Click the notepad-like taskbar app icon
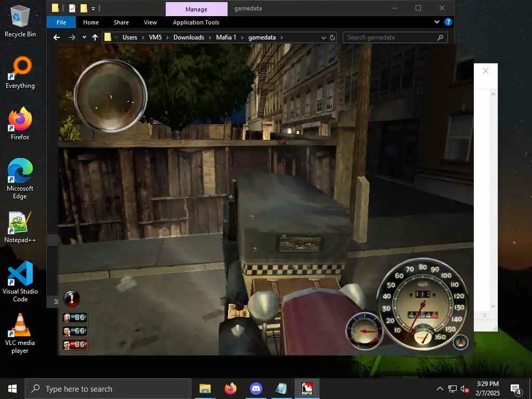The width and height of the screenshot is (532, 399). tap(281, 389)
